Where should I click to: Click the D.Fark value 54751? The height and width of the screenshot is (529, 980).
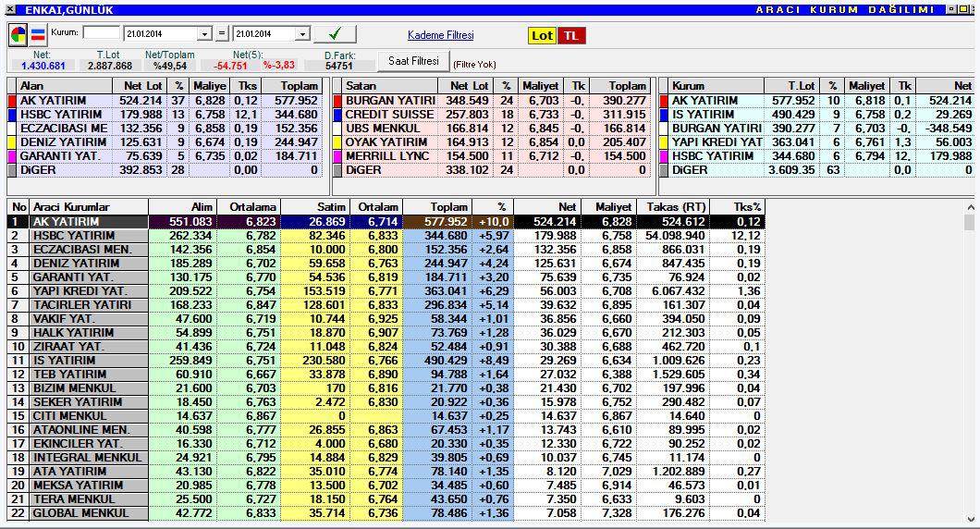339,66
